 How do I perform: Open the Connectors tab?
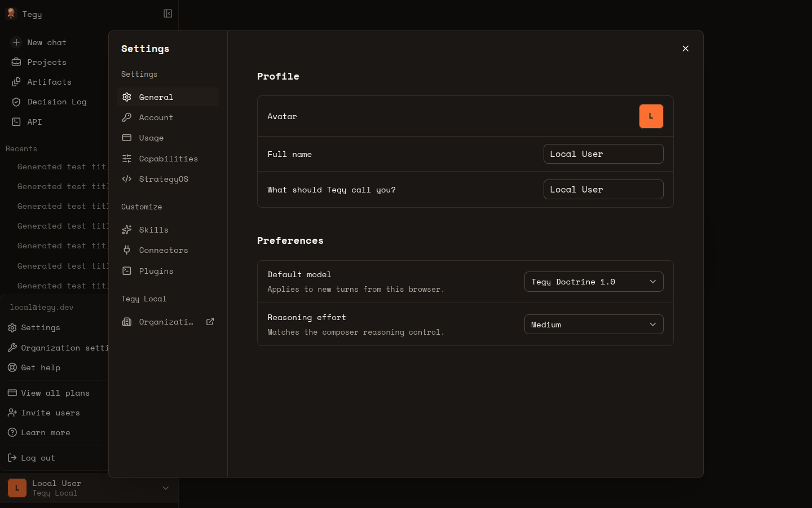click(168, 250)
